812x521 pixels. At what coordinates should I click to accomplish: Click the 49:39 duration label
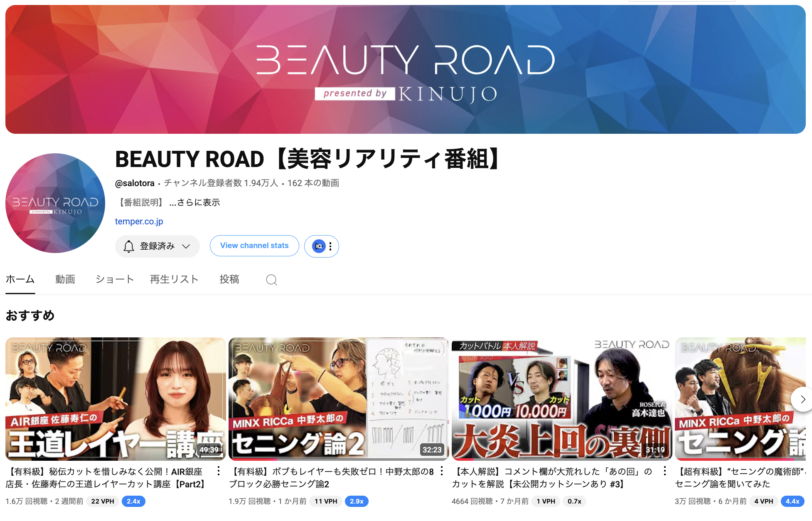point(209,450)
